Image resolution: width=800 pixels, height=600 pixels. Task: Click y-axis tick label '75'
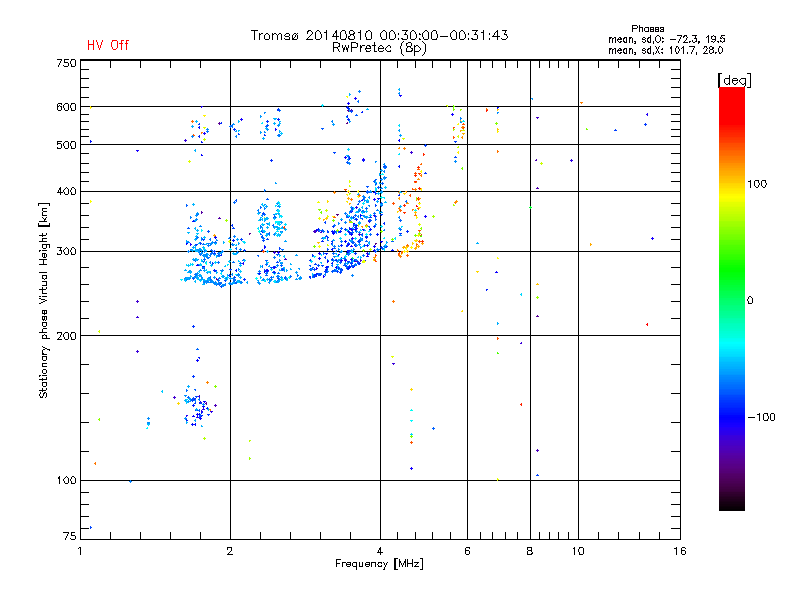pos(69,536)
